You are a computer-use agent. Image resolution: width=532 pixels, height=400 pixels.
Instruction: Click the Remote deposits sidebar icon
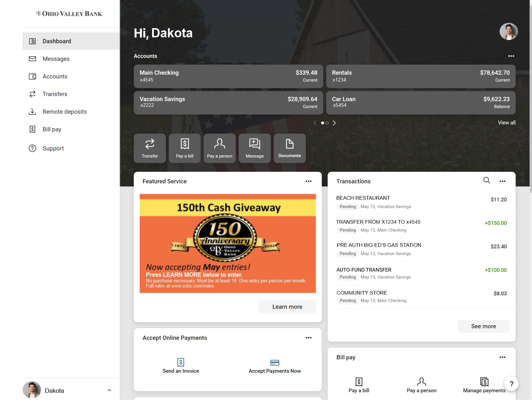32,112
